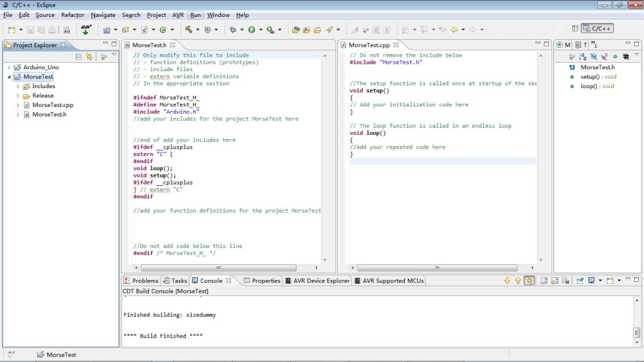This screenshot has width=644, height=362.
Task: Click the AVR upload project toolbar icon
Action: (86, 29)
